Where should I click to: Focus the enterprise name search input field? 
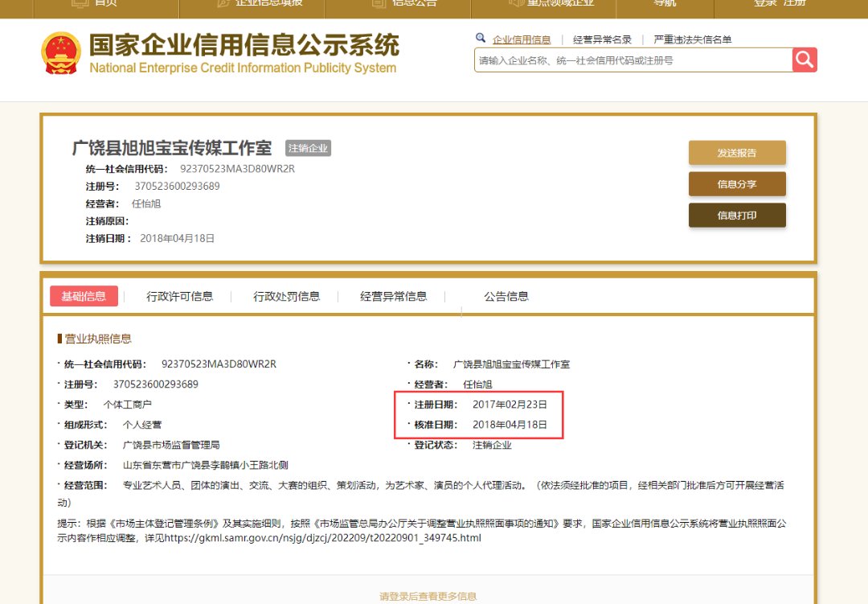(633, 60)
